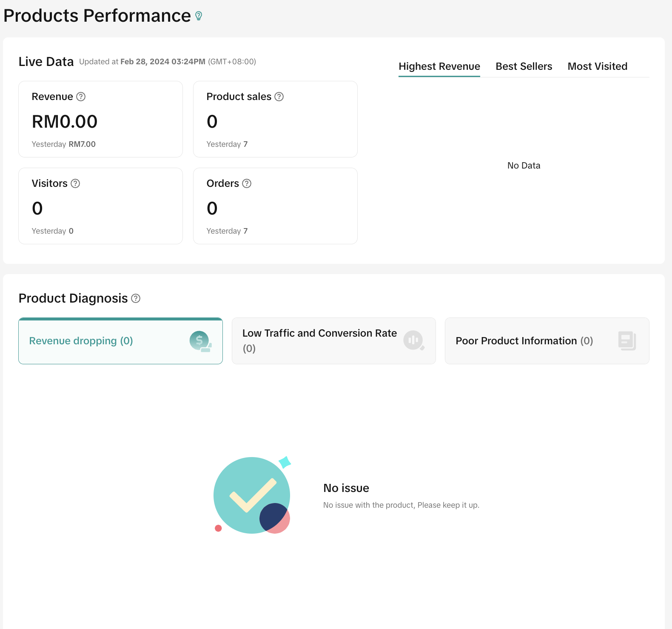Click the Orders help question mark icon

tap(247, 183)
